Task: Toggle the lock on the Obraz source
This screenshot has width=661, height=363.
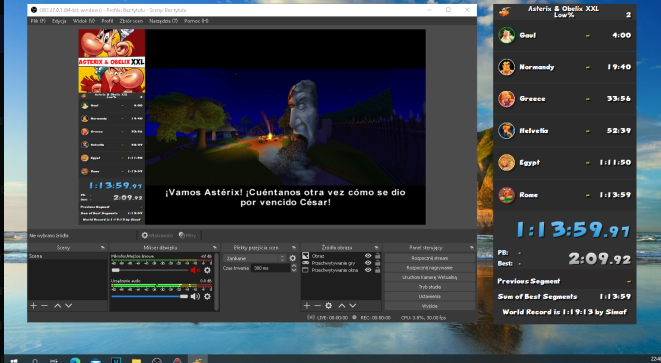Action: point(378,256)
